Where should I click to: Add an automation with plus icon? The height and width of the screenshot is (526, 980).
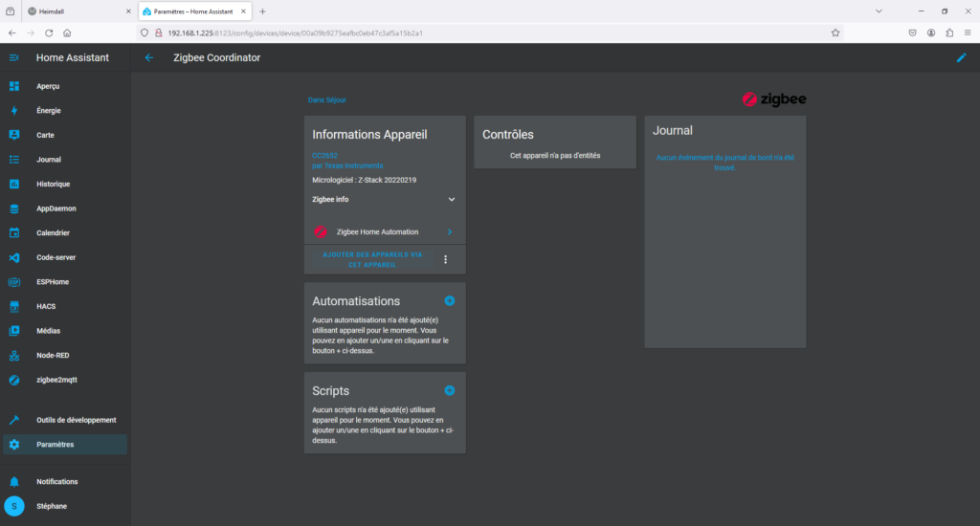click(450, 301)
